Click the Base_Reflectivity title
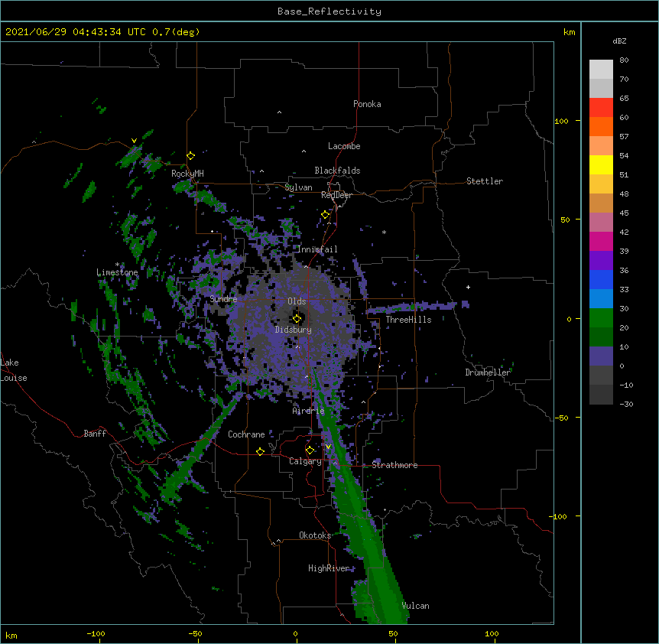The height and width of the screenshot is (644, 659). click(329, 11)
